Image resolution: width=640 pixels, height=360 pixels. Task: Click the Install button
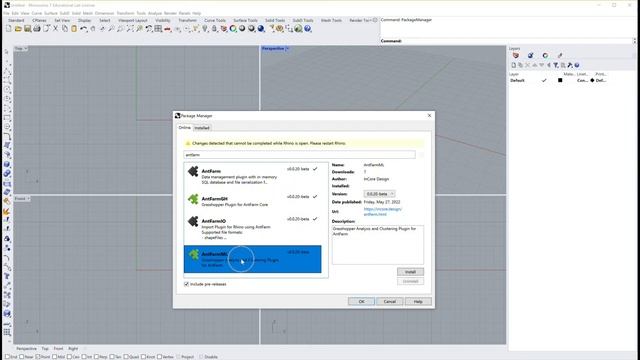click(x=410, y=272)
